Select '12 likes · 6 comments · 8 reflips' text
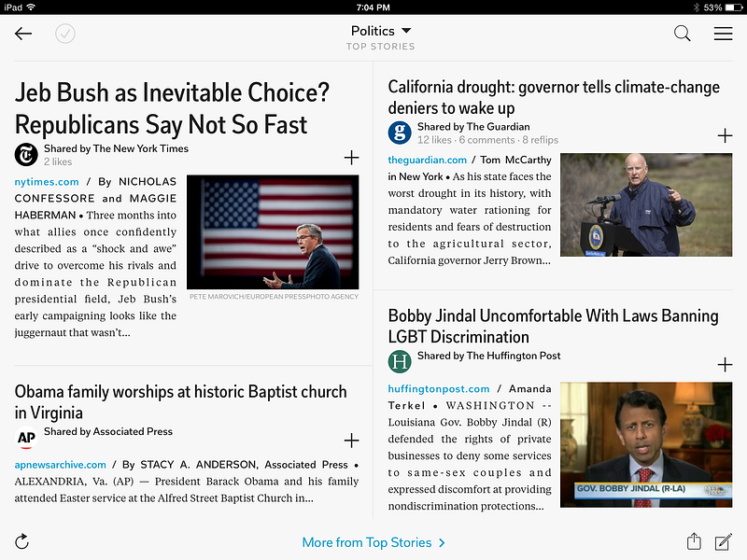 (x=487, y=140)
